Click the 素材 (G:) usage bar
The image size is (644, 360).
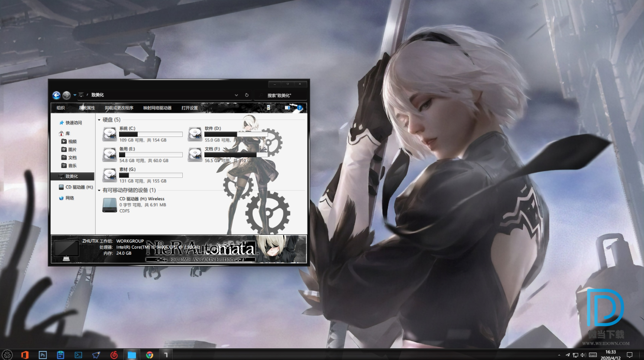[x=151, y=175]
